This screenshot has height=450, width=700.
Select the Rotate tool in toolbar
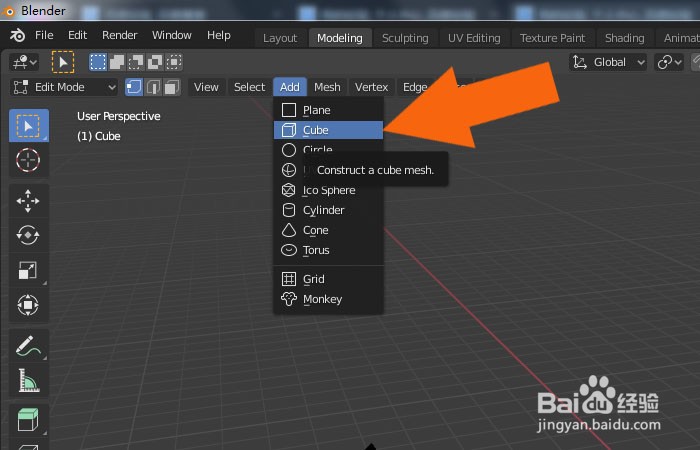click(x=29, y=235)
